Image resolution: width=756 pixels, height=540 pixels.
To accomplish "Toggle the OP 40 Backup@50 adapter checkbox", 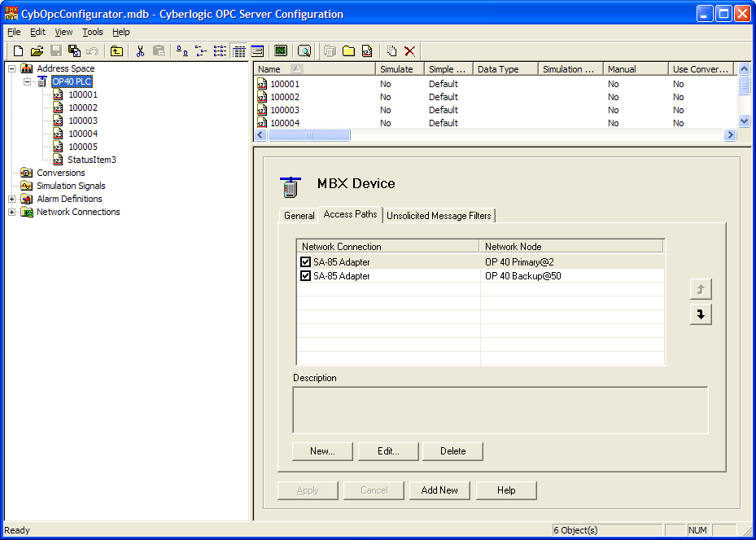I will (x=306, y=276).
